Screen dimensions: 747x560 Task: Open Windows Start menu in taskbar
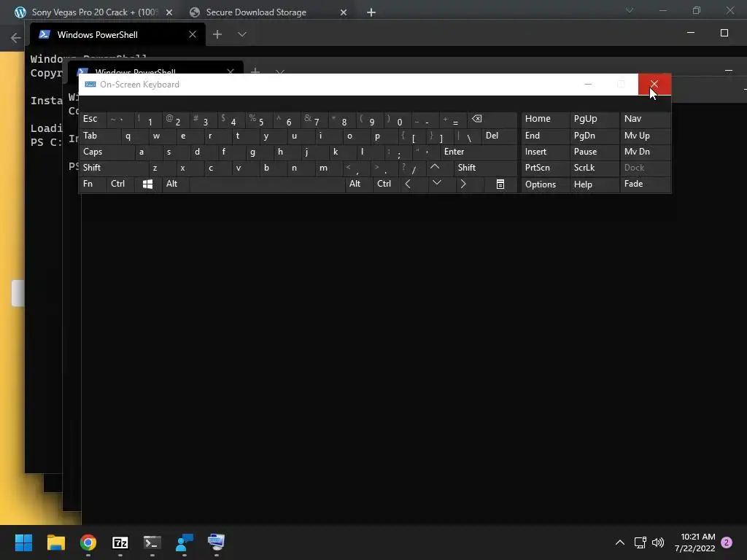click(23, 542)
